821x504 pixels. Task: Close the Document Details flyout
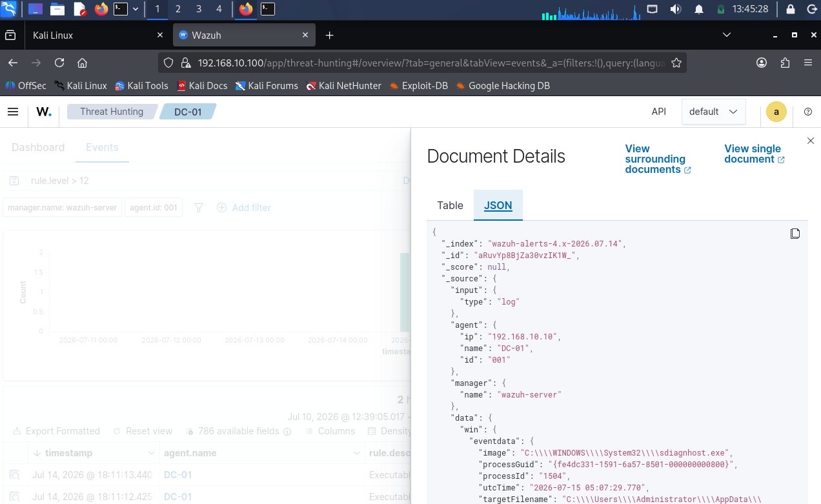coord(811,141)
